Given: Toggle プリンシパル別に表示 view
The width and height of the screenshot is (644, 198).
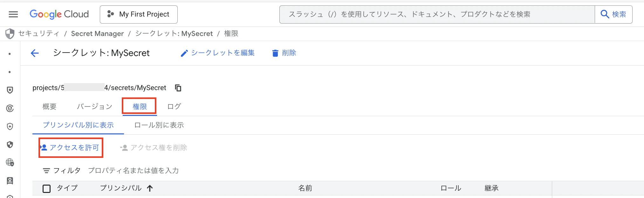Looking at the screenshot, I should click(78, 125).
